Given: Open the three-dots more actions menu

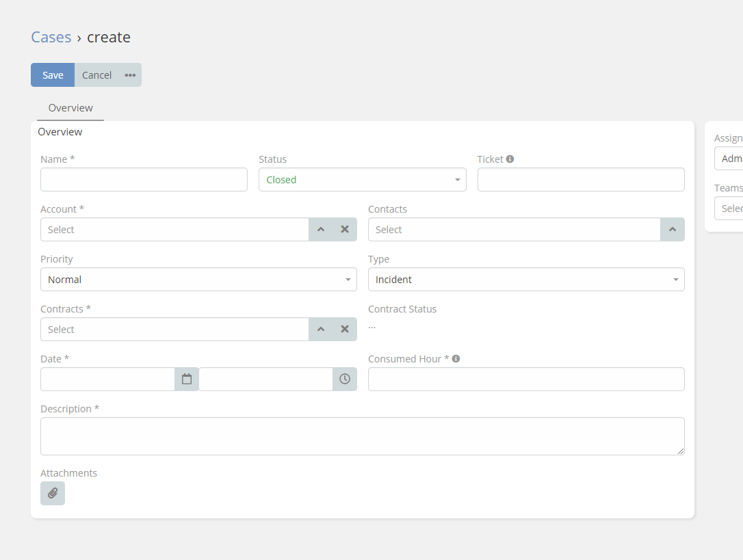Looking at the screenshot, I should point(130,75).
